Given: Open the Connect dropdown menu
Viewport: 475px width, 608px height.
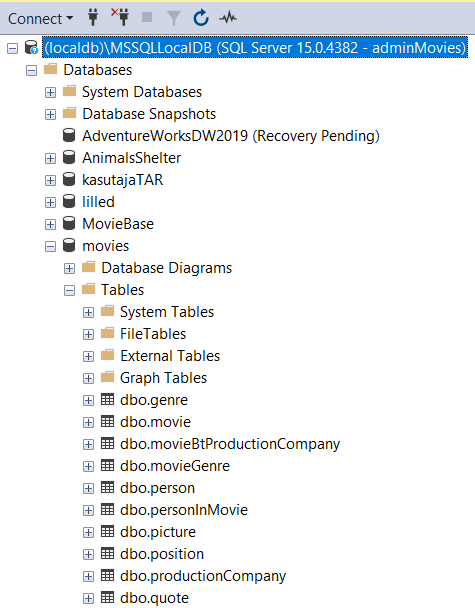Looking at the screenshot, I should [41, 19].
